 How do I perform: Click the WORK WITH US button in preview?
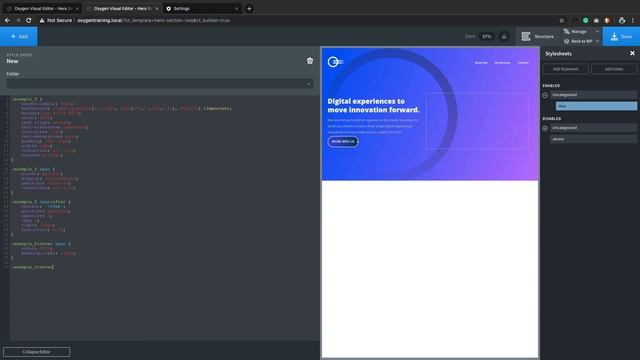pos(343,142)
